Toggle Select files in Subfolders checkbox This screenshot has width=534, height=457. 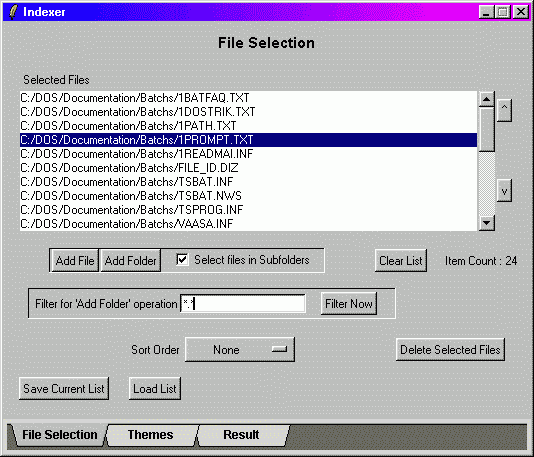coord(182,260)
